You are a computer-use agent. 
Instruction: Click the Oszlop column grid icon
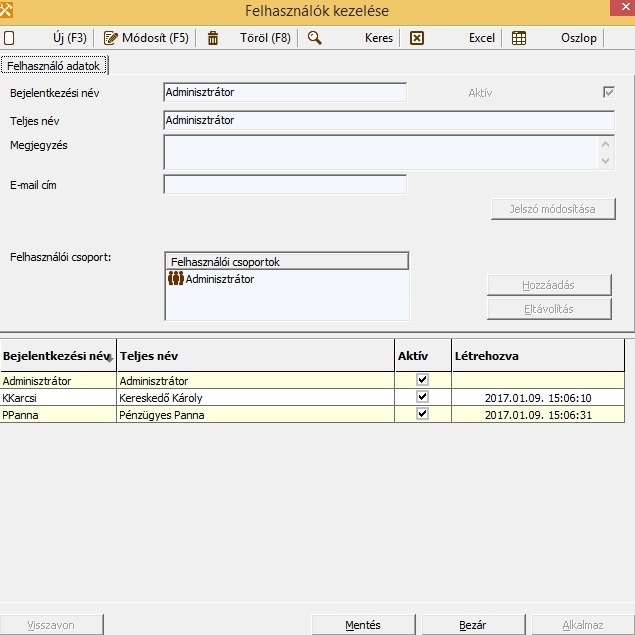click(519, 38)
